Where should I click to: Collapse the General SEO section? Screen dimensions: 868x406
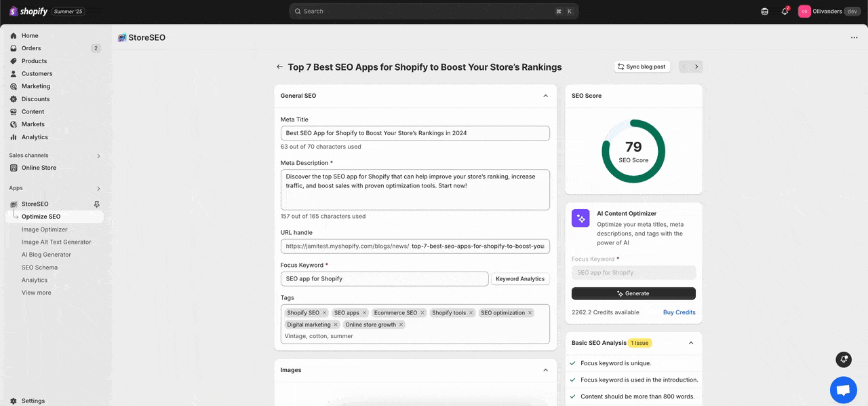(545, 96)
